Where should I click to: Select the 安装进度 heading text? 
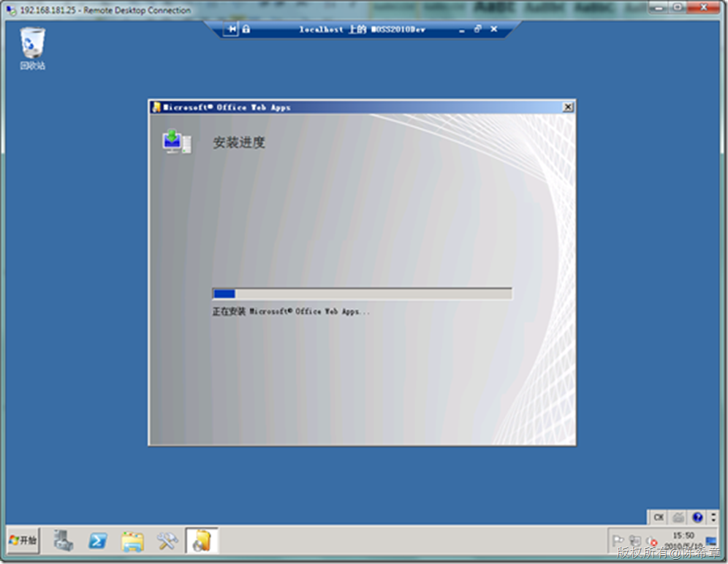click(238, 142)
